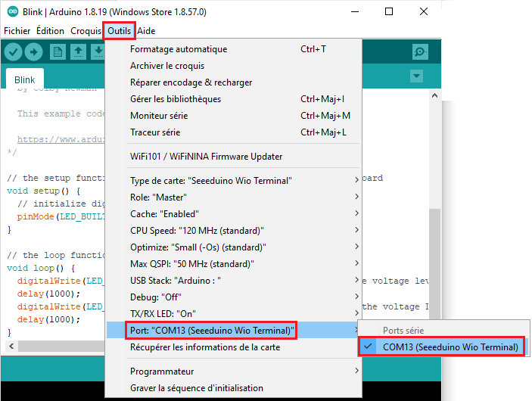Click the second delay(1000); line
The height and width of the screenshot is (401, 532).
tap(49, 319)
